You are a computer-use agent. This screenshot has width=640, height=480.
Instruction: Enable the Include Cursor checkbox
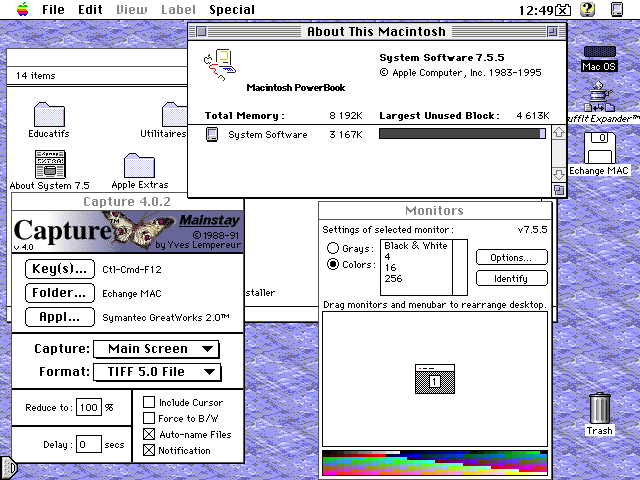pos(149,402)
